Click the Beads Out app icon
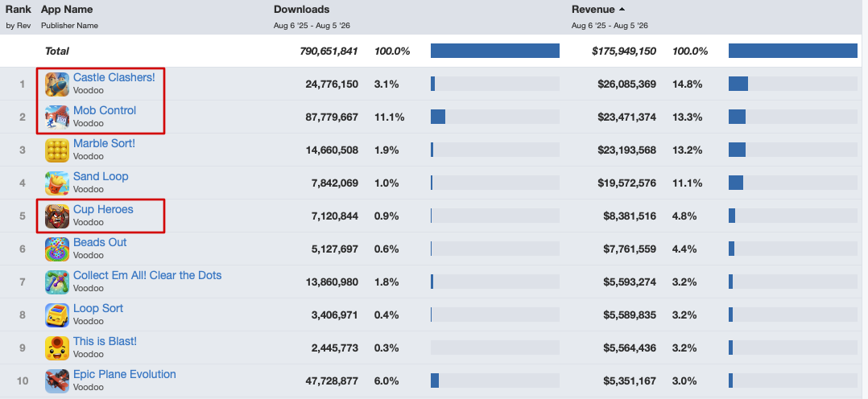Viewport: 868px width, 399px height. [57, 249]
